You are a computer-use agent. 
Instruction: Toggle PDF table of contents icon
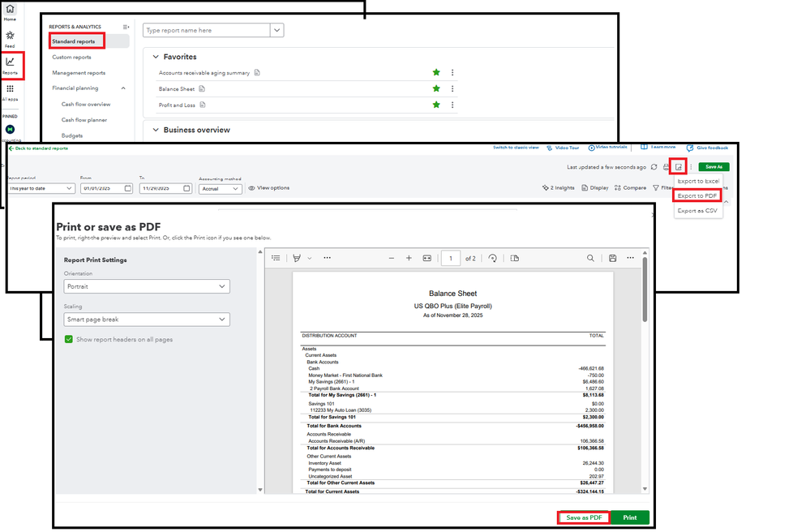pyautogui.click(x=276, y=258)
